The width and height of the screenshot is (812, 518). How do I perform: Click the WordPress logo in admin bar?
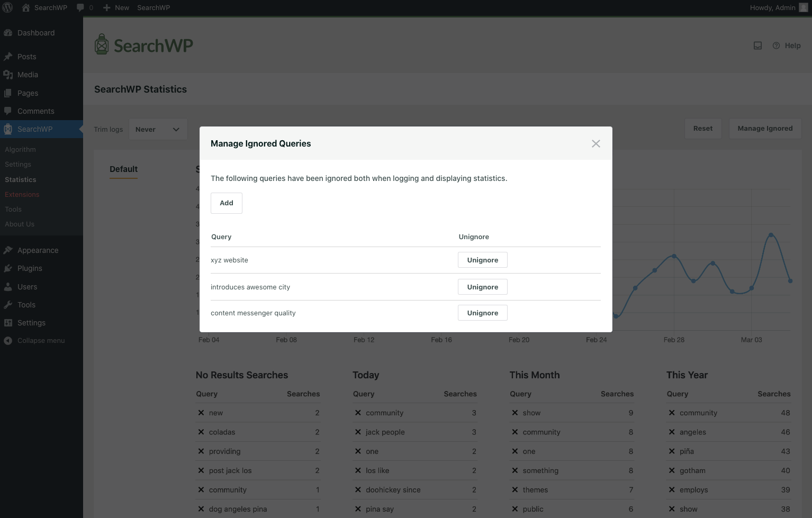8,7
